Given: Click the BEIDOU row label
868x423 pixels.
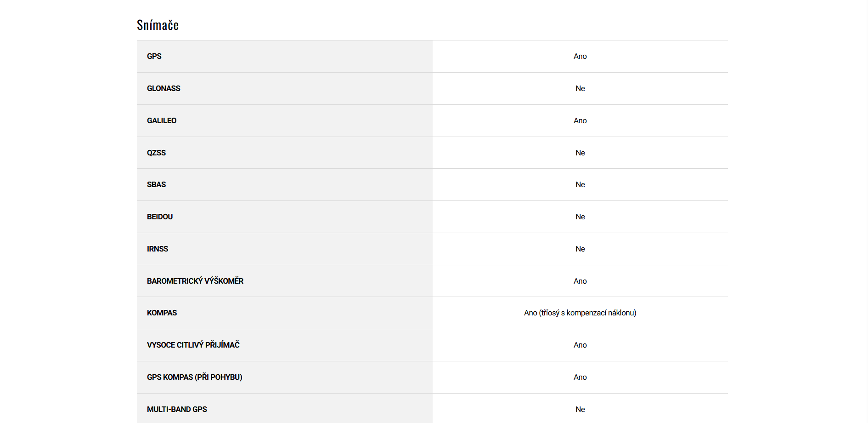Looking at the screenshot, I should point(160,217).
